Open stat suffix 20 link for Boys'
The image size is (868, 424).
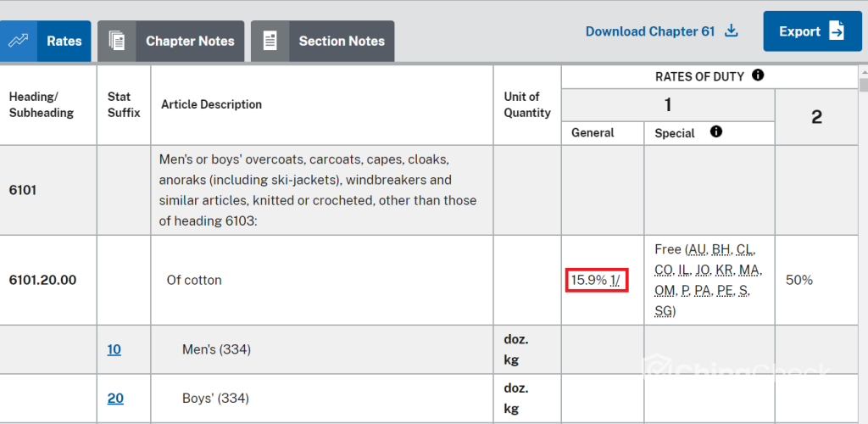pyautogui.click(x=115, y=398)
